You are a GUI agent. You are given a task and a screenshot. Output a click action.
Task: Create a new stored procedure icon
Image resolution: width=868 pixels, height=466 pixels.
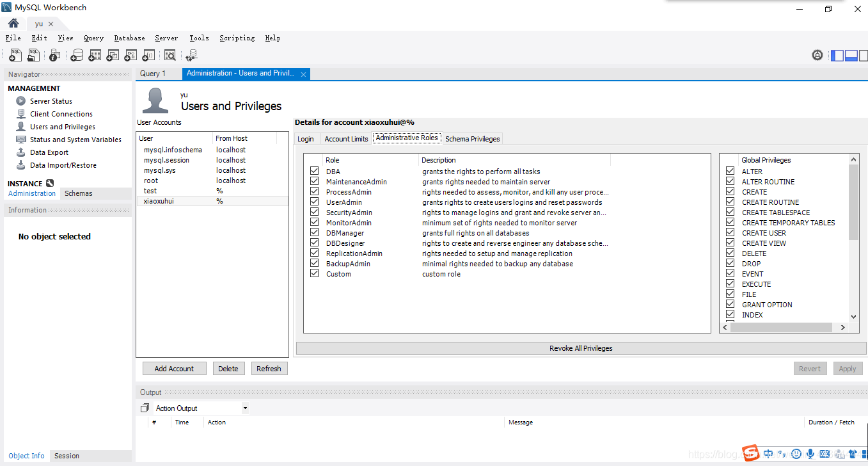coord(130,56)
